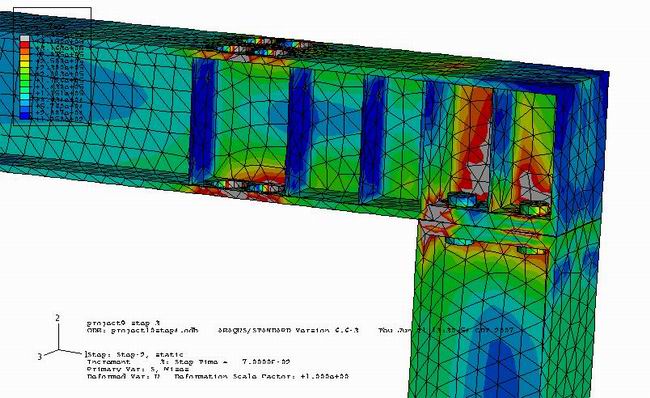
Task: Click the 'Step: Step-2, static' state text
Action: (x=135, y=355)
